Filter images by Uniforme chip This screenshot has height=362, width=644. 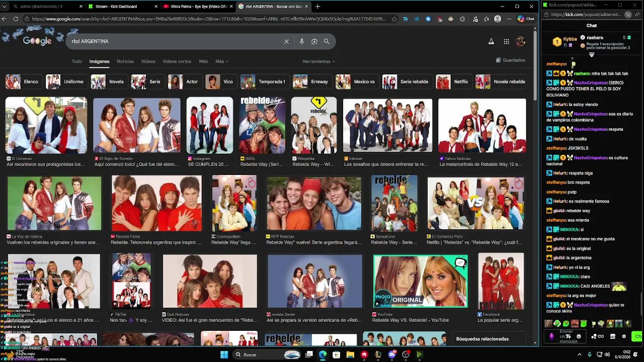pyautogui.click(x=66, y=81)
